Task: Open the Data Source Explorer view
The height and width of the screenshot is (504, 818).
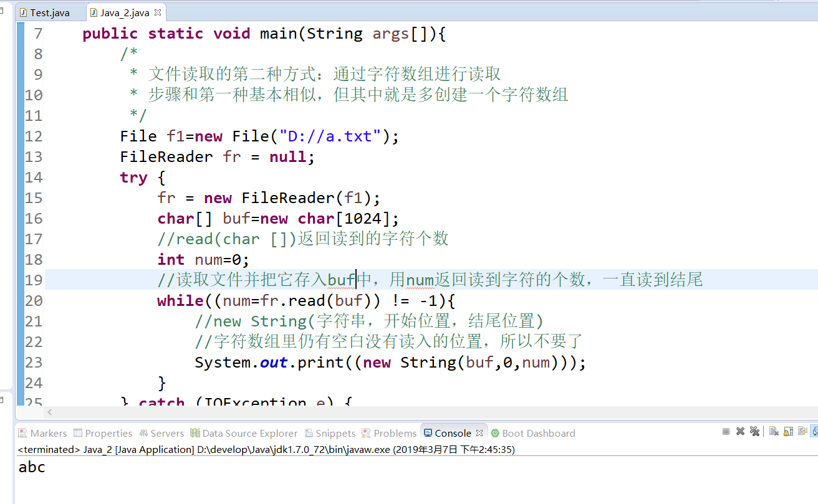Action: click(248, 433)
